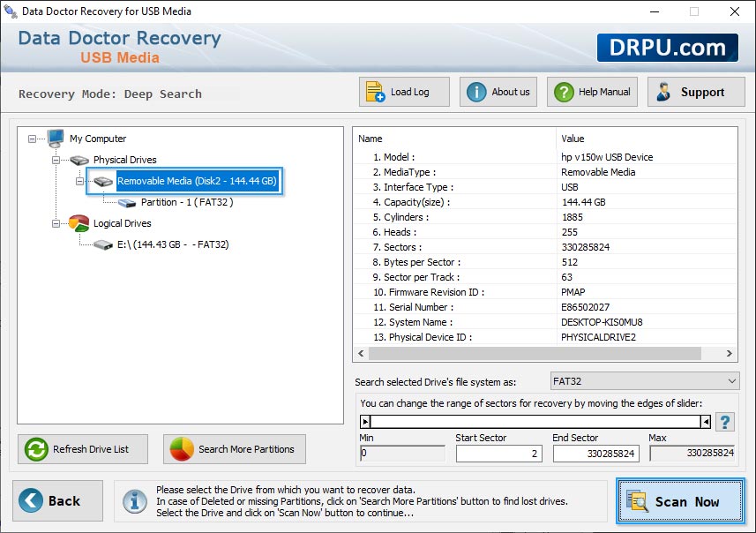Click the Removable Media drive icon
This screenshot has height=533, width=756.
coord(103,182)
